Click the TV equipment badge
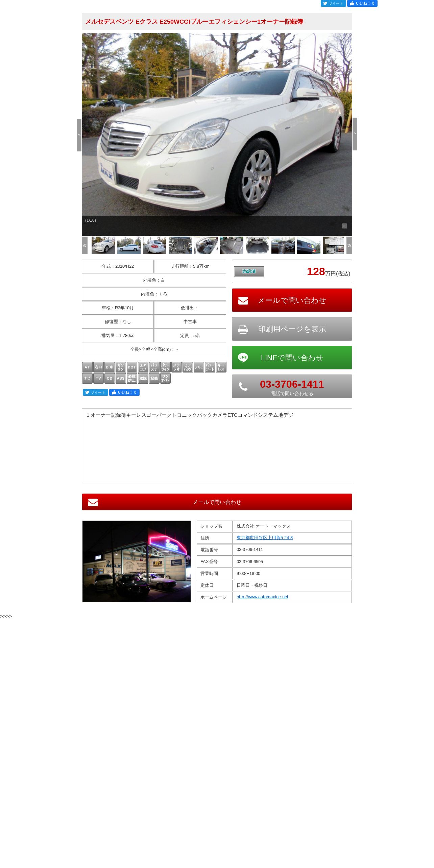Screen dimensions: 434x868 click(x=98, y=378)
